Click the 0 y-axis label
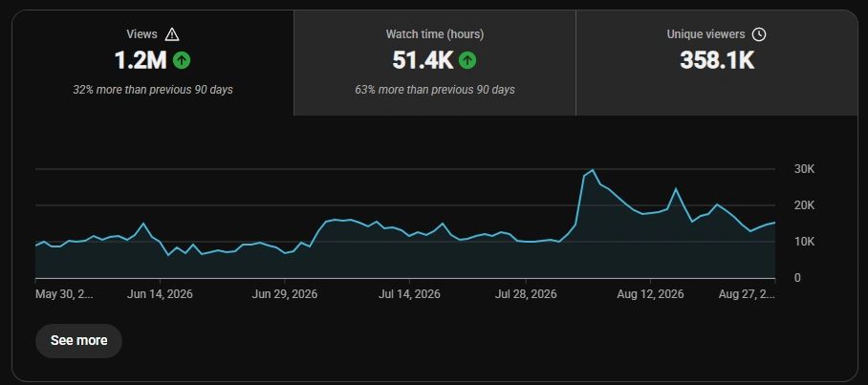This screenshot has width=868, height=385. pos(797,278)
